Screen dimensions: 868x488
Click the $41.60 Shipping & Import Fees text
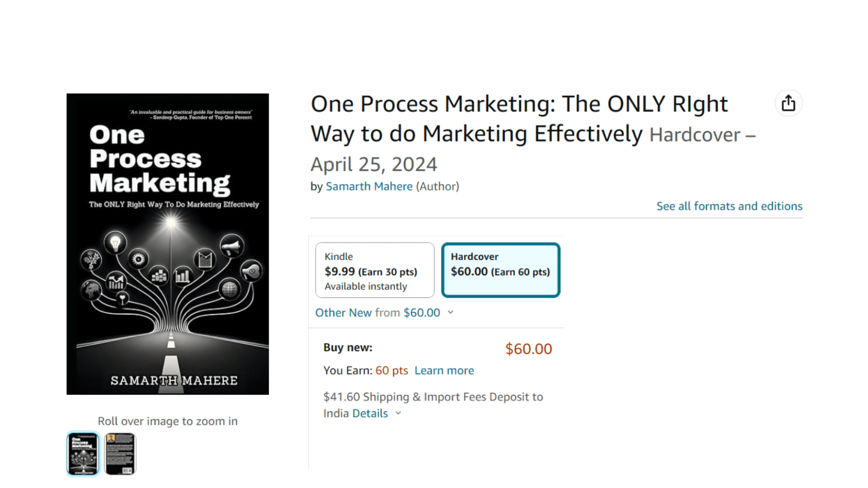pos(433,397)
